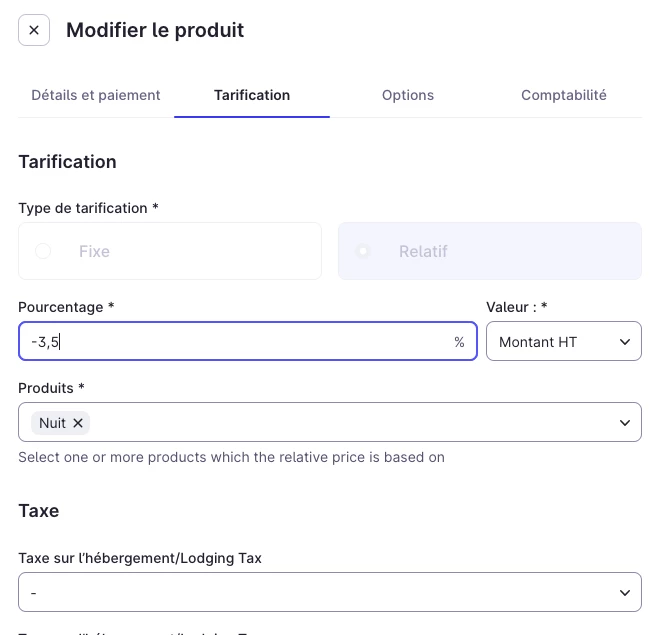
Task: Click empty area of Produits multi-select field
Action: (350, 423)
